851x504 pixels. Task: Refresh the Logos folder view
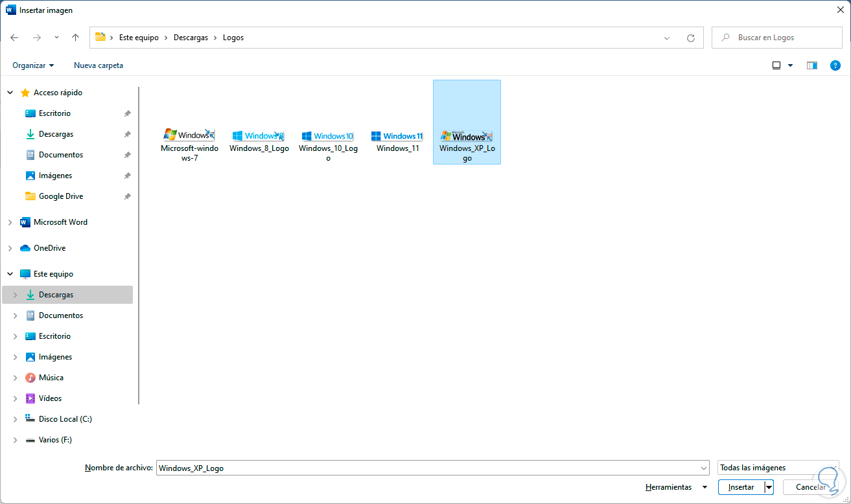[691, 38]
